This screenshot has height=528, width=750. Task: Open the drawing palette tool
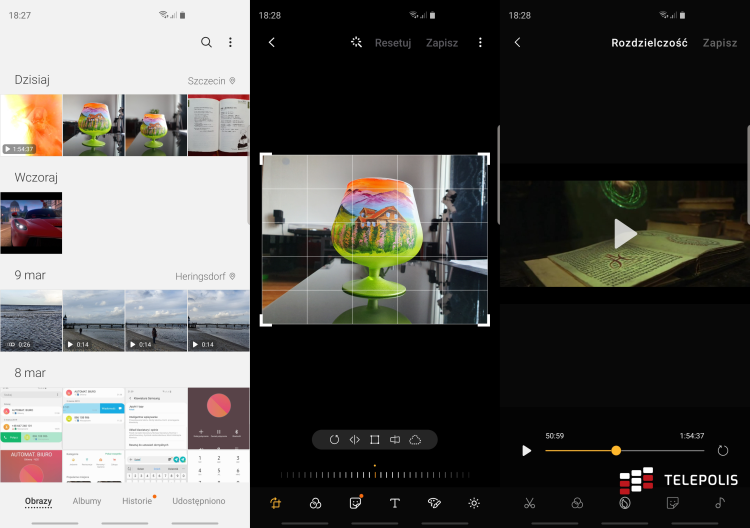(434, 503)
